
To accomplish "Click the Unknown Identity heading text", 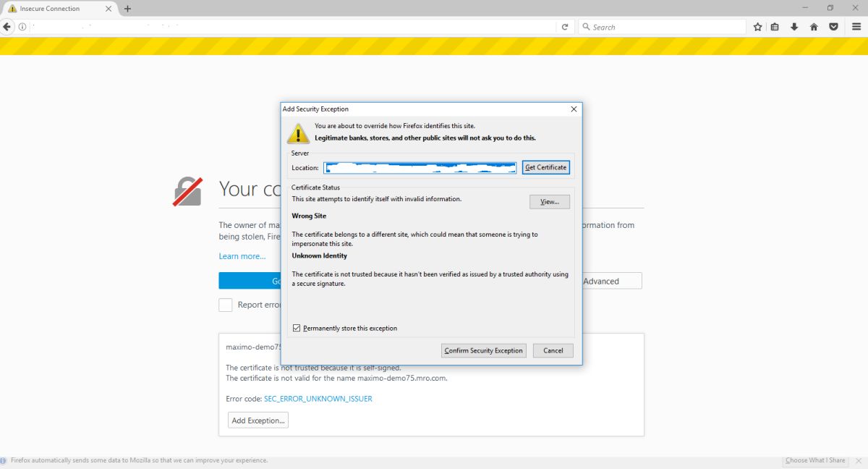I will (x=320, y=255).
